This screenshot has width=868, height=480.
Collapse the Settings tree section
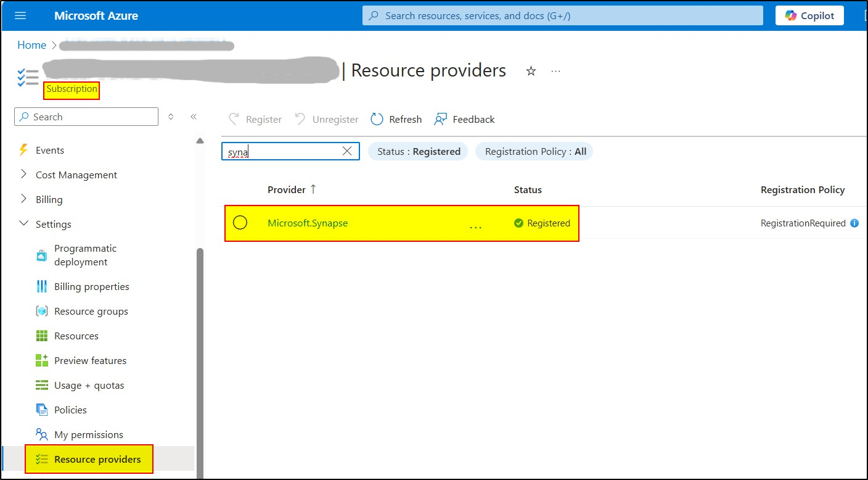[x=23, y=224]
